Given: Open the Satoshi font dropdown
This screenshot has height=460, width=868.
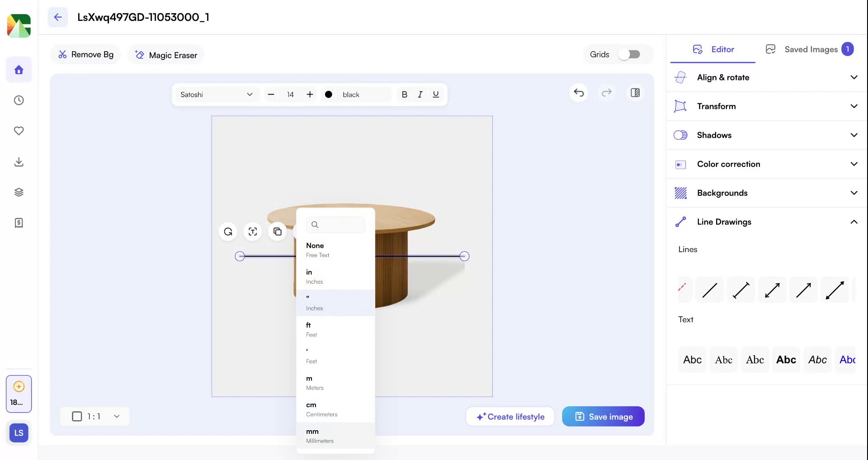Looking at the screenshot, I should (x=216, y=94).
